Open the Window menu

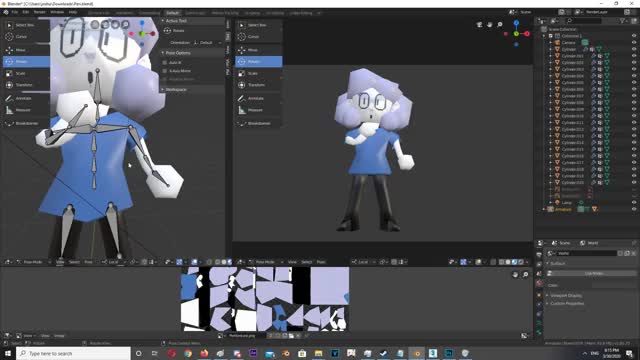57,12
